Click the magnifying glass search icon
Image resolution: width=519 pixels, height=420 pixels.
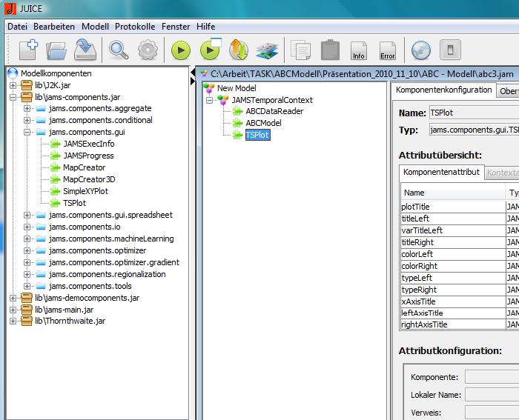click(119, 50)
